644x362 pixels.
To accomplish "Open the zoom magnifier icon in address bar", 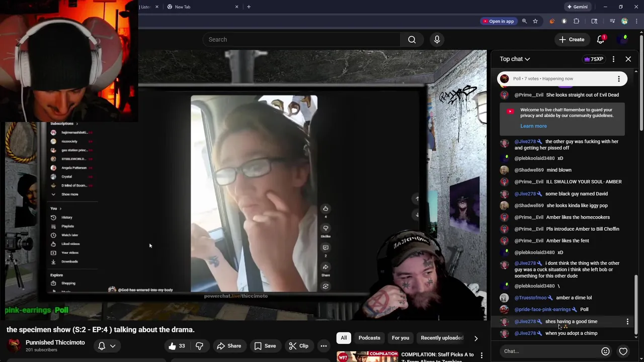I will [524, 21].
